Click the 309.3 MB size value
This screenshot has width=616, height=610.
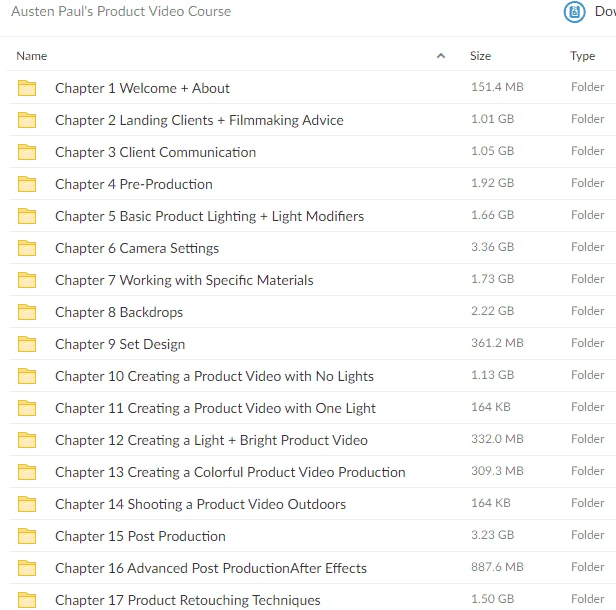(497, 471)
